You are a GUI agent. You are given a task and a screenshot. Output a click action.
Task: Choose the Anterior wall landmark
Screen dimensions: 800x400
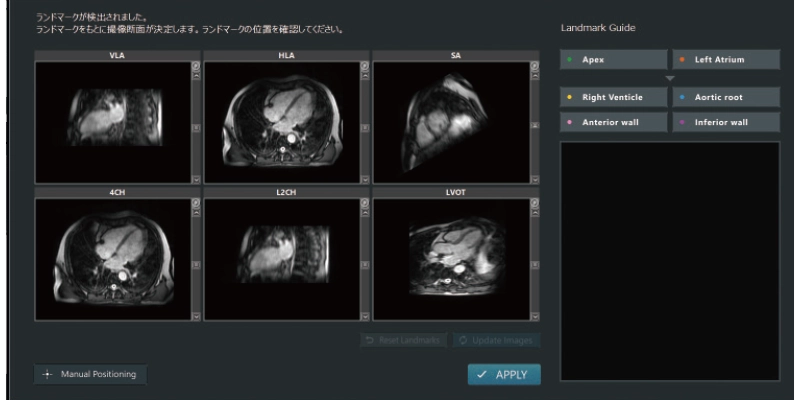[x=613, y=123]
